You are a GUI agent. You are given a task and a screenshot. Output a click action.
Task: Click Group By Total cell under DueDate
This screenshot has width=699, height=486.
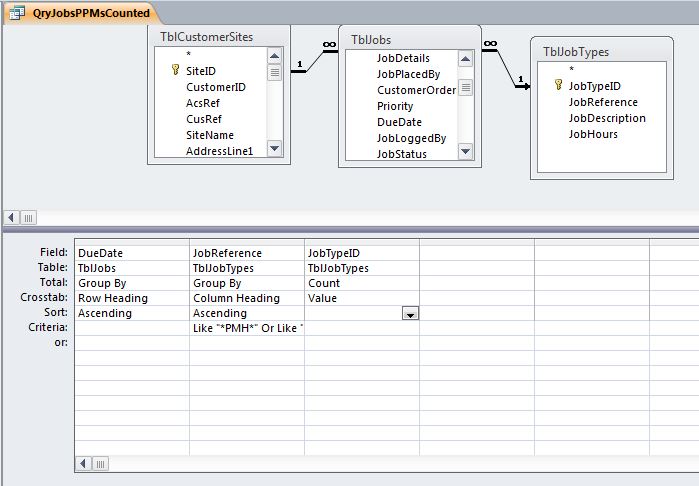coord(132,283)
